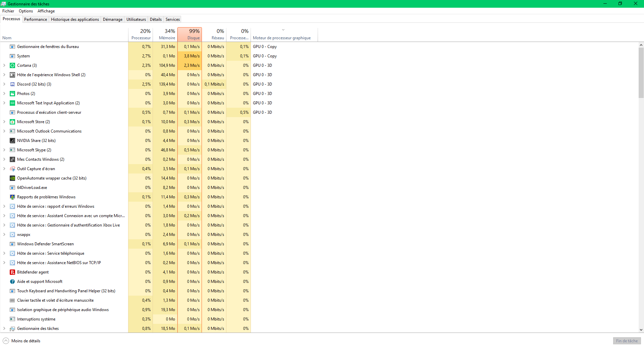This screenshot has width=644, height=349.
Task: Click the Aide et support Microsoft icon
Action: (12, 282)
